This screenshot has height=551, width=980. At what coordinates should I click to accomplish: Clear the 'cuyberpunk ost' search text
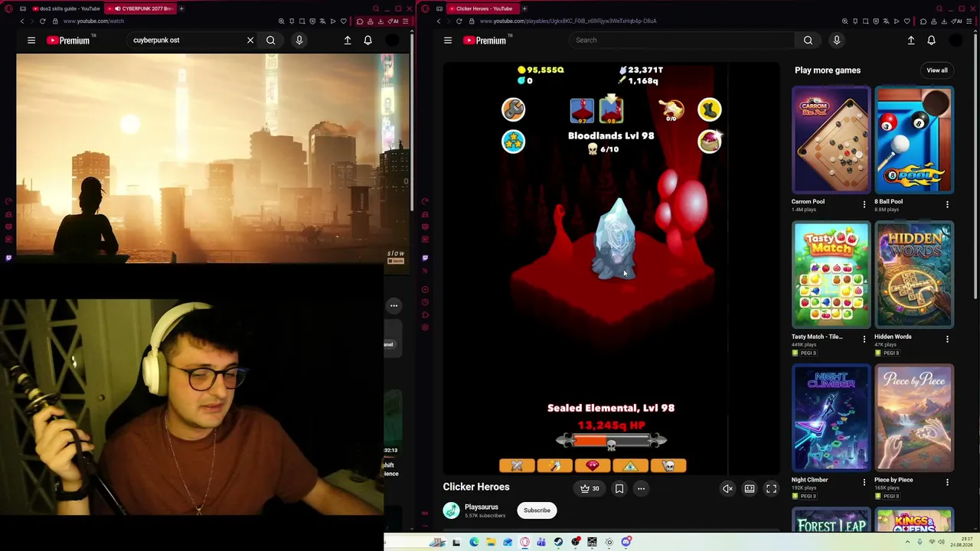pos(250,40)
